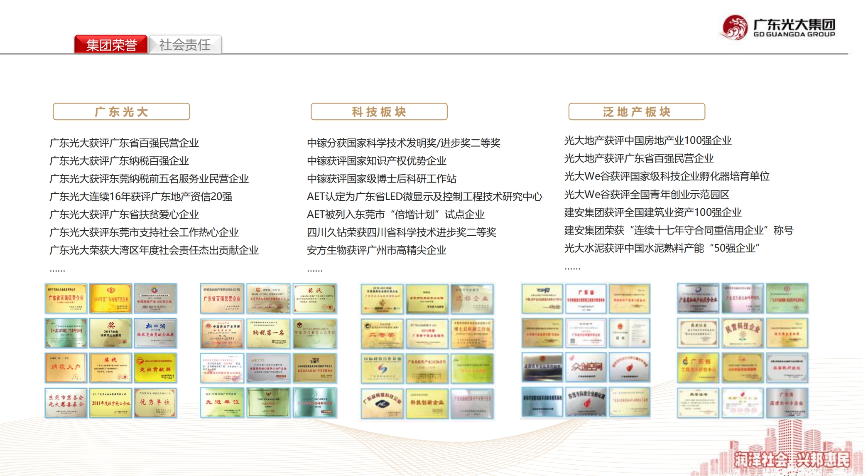The width and height of the screenshot is (868, 476).
Task: Select the line 光大地产获评广东省百强民营企业
Action: [639, 158]
